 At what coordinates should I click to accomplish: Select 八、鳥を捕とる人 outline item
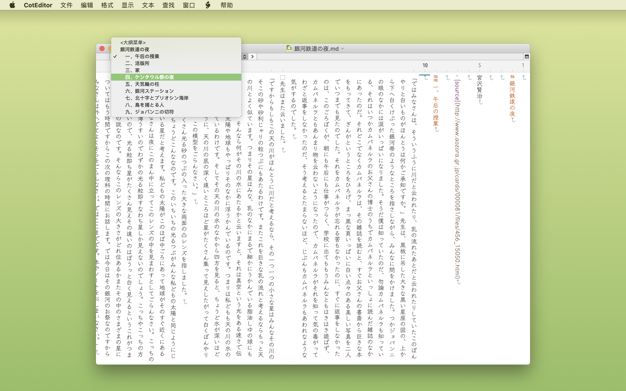pyautogui.click(x=176, y=105)
